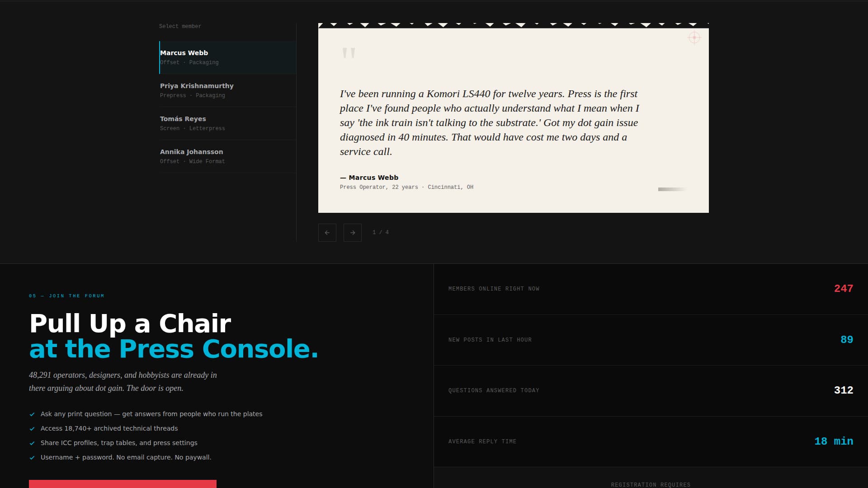Click the 'Select member' label
The image size is (868, 488).
(180, 26)
